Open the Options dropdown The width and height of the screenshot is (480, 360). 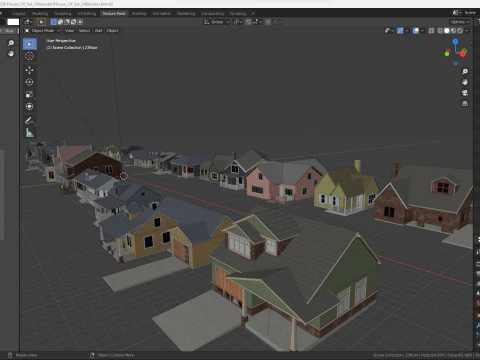tap(460, 22)
